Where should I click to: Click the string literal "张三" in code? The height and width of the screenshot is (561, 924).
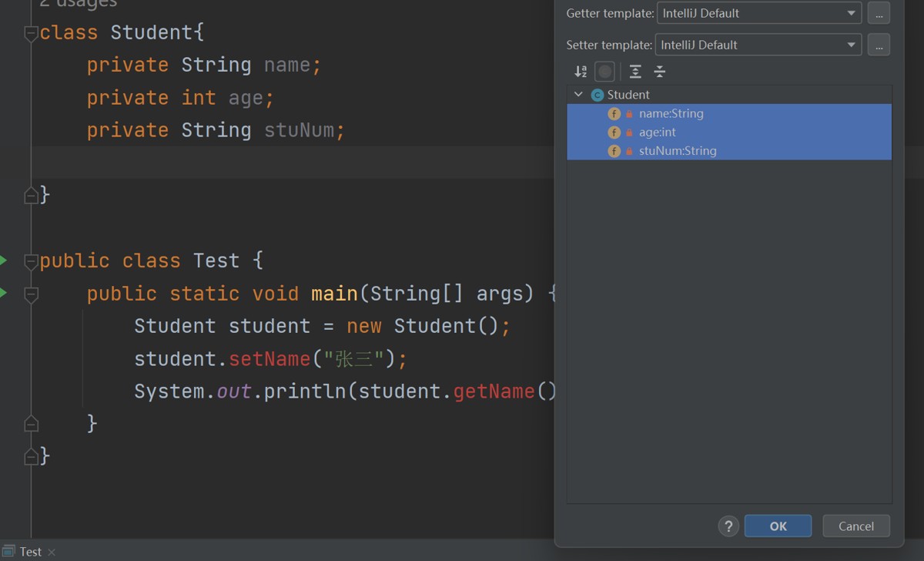click(354, 358)
